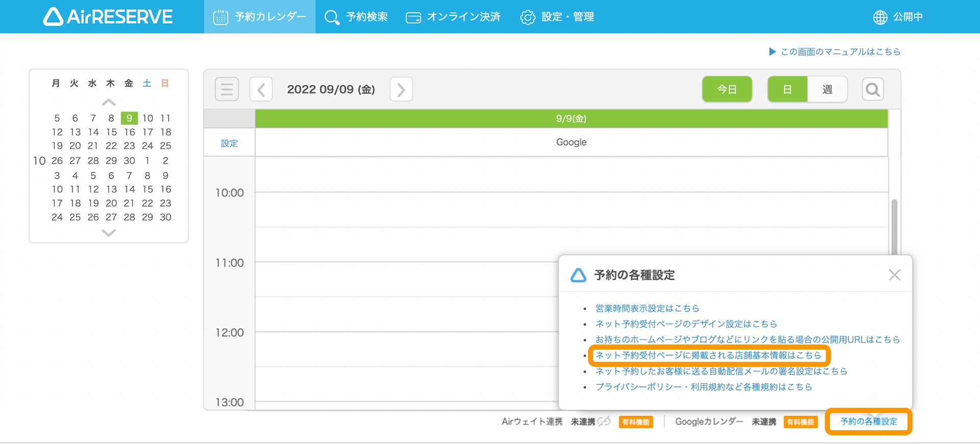980x444 pixels.
Task: Open the 設定・管理 menu
Action: click(557, 17)
